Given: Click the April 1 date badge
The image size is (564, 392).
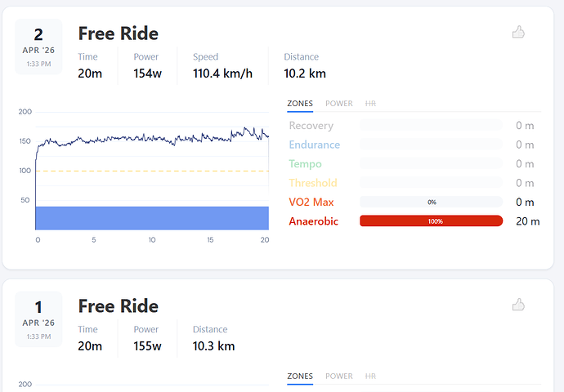Looking at the screenshot, I should point(38,319).
